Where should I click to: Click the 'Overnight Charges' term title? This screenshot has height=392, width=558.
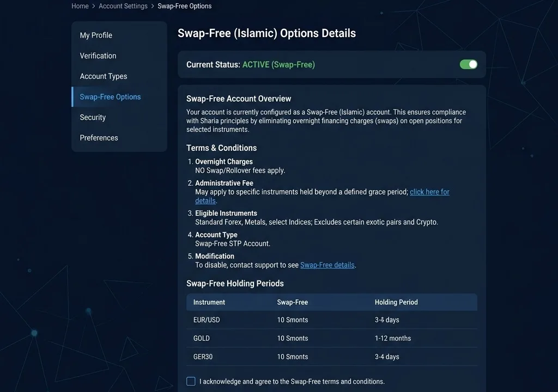point(224,162)
